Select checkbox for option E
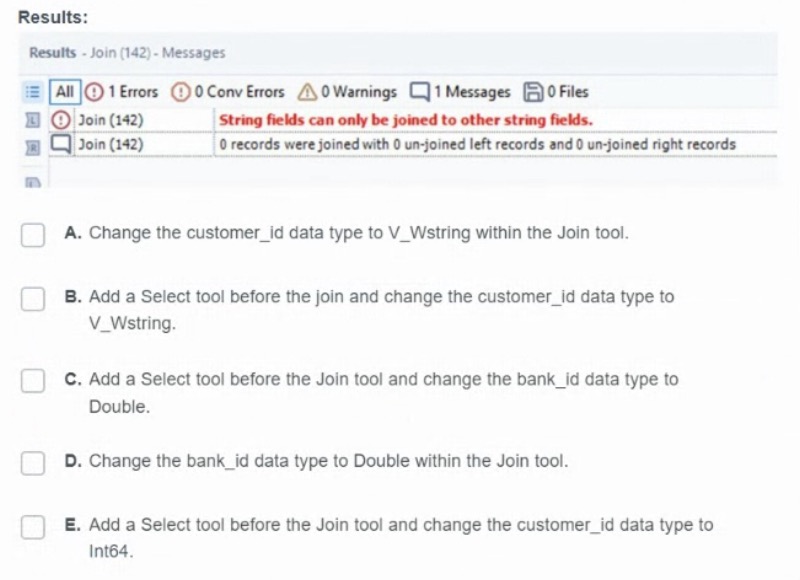Viewport: 800px width, 580px height. [x=33, y=526]
